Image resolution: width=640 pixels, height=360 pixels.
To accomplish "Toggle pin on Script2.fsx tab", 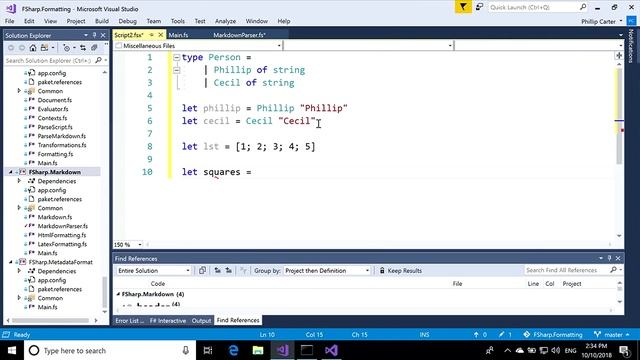I will (151, 35).
